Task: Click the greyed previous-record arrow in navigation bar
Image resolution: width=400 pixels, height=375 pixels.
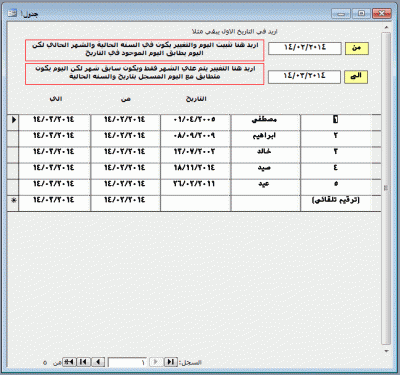Action: pos(156,362)
